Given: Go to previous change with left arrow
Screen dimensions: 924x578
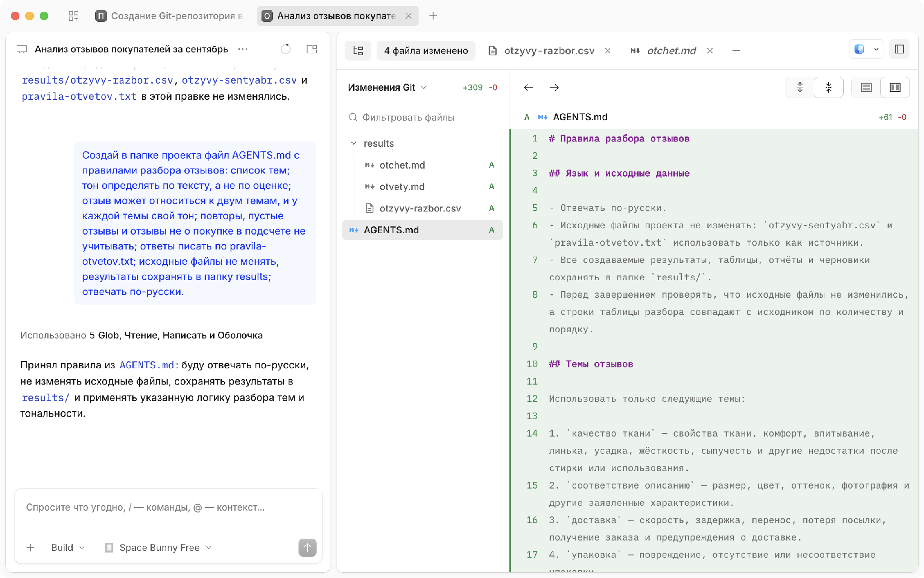Looking at the screenshot, I should [x=528, y=88].
